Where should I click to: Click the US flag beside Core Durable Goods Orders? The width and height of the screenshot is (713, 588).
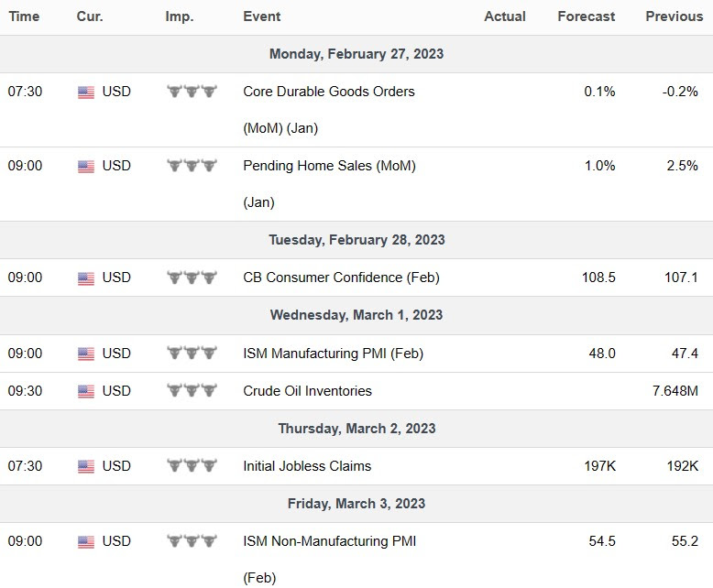(86, 92)
